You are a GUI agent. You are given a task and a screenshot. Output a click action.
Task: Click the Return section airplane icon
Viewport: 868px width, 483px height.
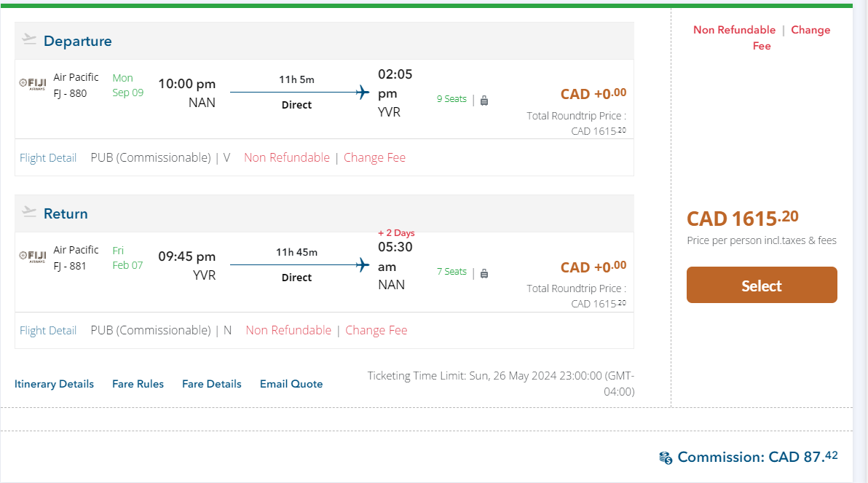pos(29,212)
